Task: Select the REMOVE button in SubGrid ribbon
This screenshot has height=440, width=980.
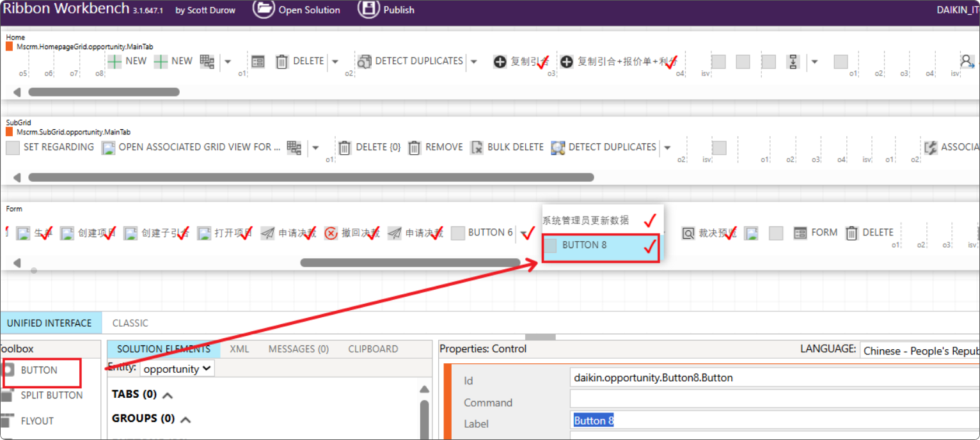Action: [x=437, y=148]
